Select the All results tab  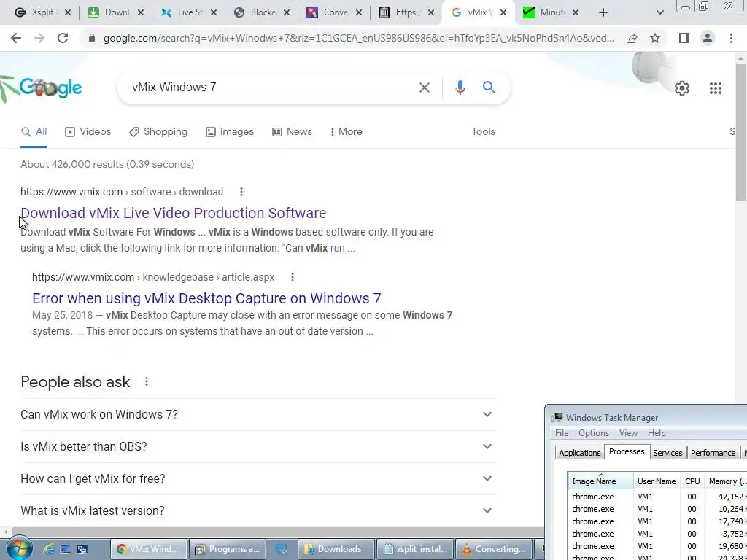click(34, 132)
